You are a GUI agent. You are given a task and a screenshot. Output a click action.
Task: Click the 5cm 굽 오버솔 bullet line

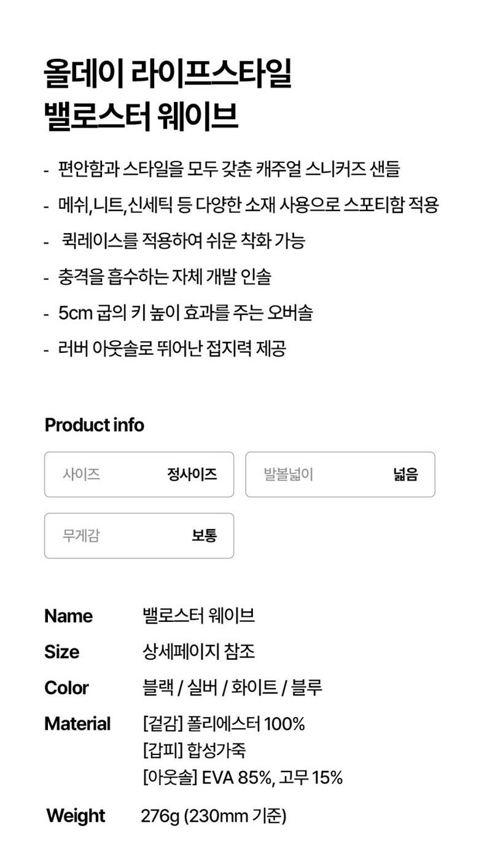point(185,312)
